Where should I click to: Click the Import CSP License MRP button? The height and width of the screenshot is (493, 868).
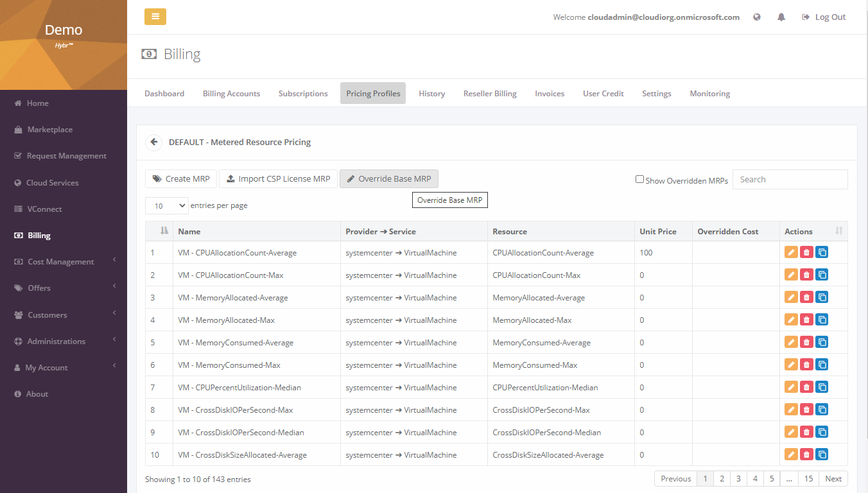point(277,179)
